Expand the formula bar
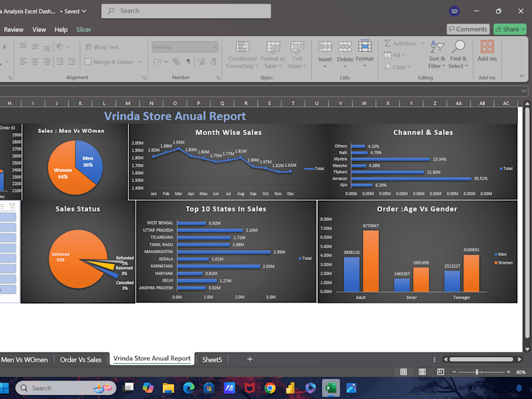Screen dimensions: 532x399 tap(524, 91)
